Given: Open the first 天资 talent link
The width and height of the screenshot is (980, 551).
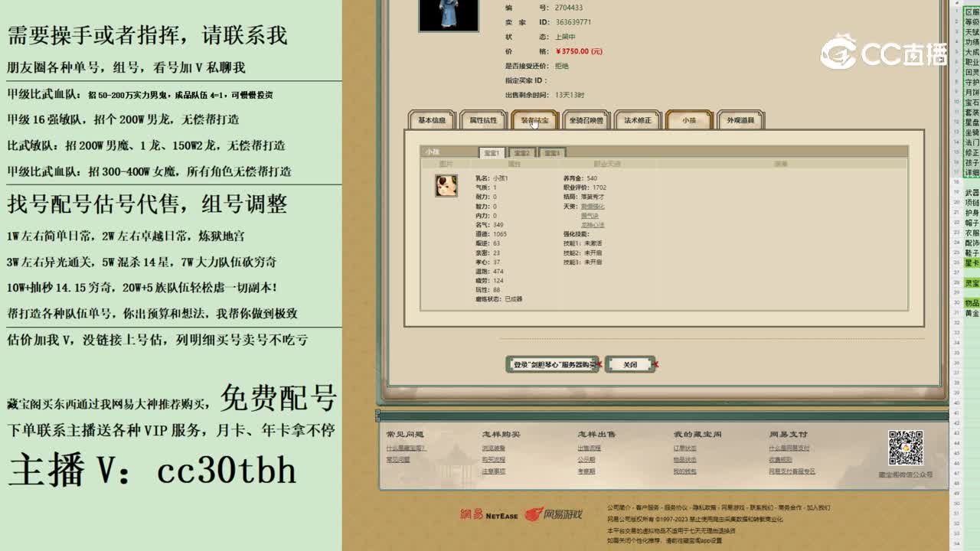Looking at the screenshot, I should coord(593,206).
